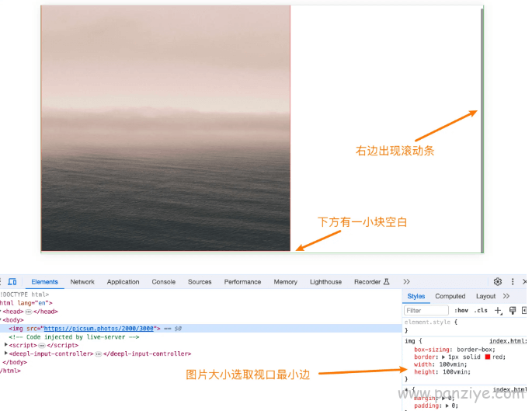Switch to the Application tab
Image resolution: width=532 pixels, height=411 pixels.
pyautogui.click(x=123, y=282)
